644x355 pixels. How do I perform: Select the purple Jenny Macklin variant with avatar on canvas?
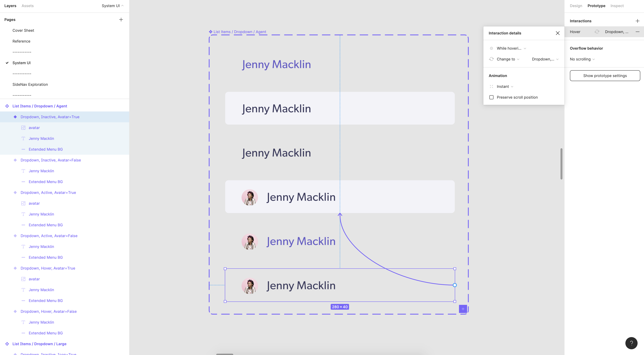tap(340, 241)
